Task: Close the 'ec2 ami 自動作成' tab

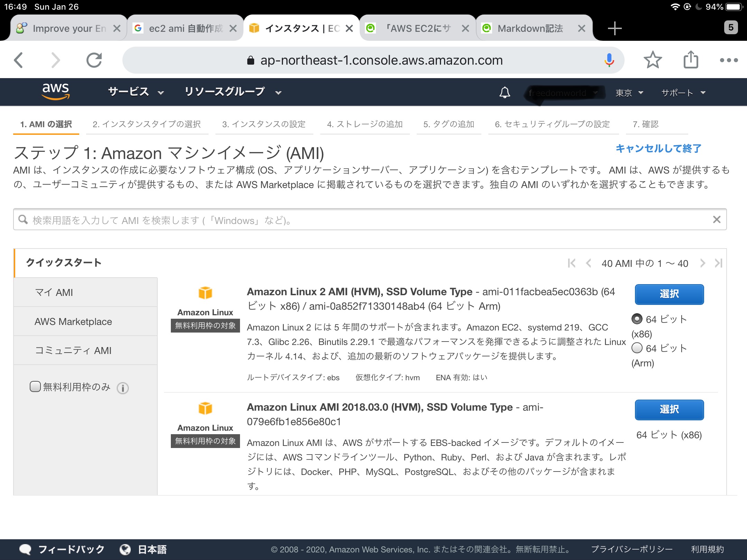Action: [233, 28]
